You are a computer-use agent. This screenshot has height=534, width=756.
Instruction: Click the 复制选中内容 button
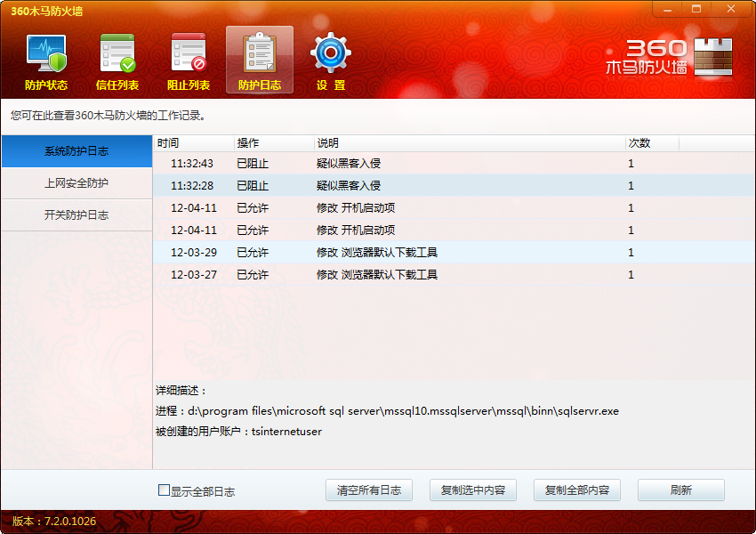473,490
